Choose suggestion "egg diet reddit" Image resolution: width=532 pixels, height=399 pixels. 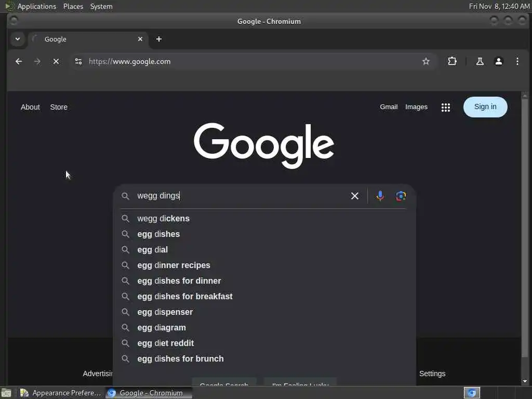[x=264, y=343]
